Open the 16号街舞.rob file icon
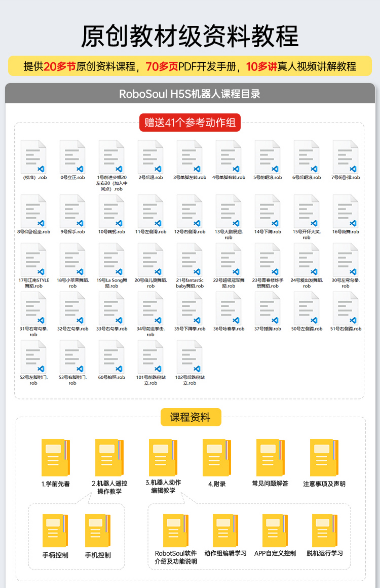This screenshot has width=380, height=588. tap(345, 211)
